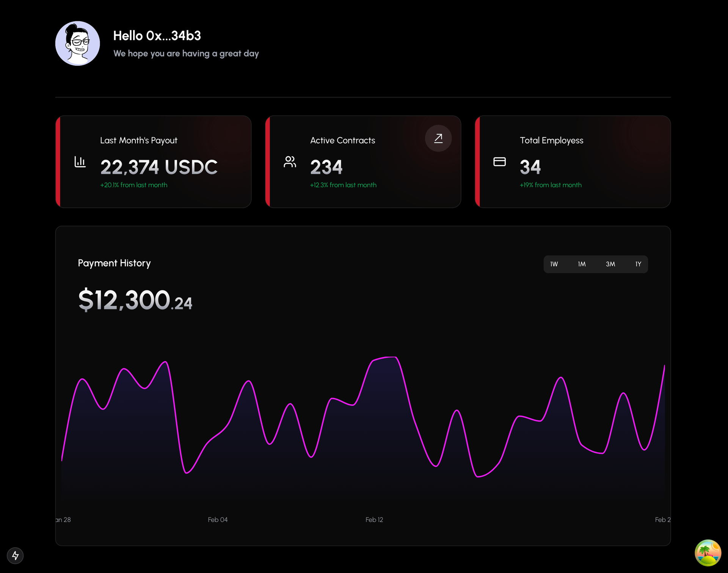The width and height of the screenshot is (728, 573).
Task: Click 'We hope you are having a great day'
Action: (186, 53)
